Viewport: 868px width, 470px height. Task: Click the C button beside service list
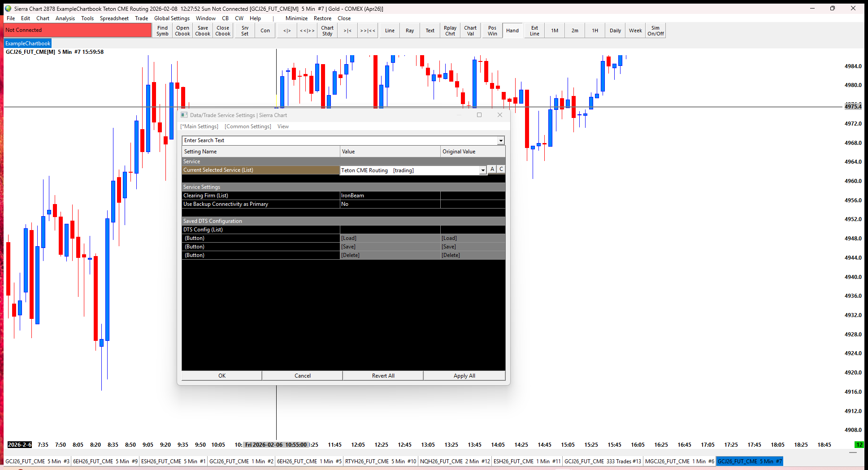pyautogui.click(x=501, y=170)
